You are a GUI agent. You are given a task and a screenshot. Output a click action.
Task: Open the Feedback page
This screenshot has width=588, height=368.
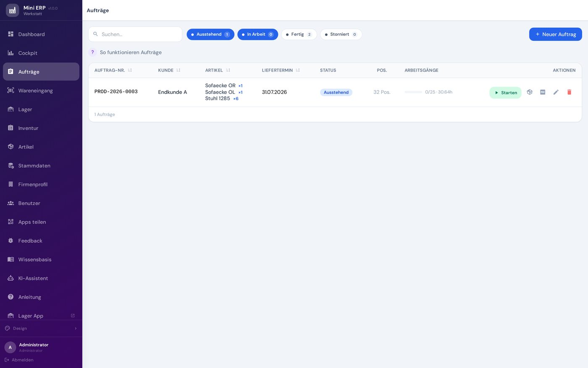[x=41, y=241]
